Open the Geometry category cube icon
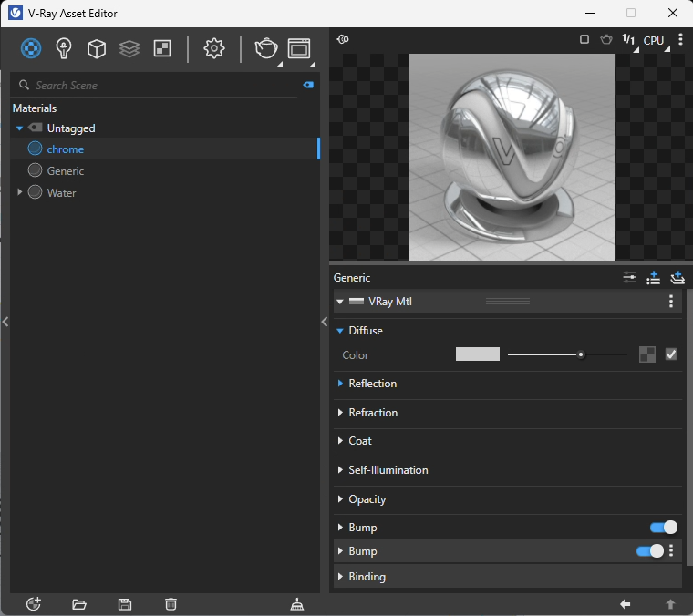 click(x=97, y=48)
